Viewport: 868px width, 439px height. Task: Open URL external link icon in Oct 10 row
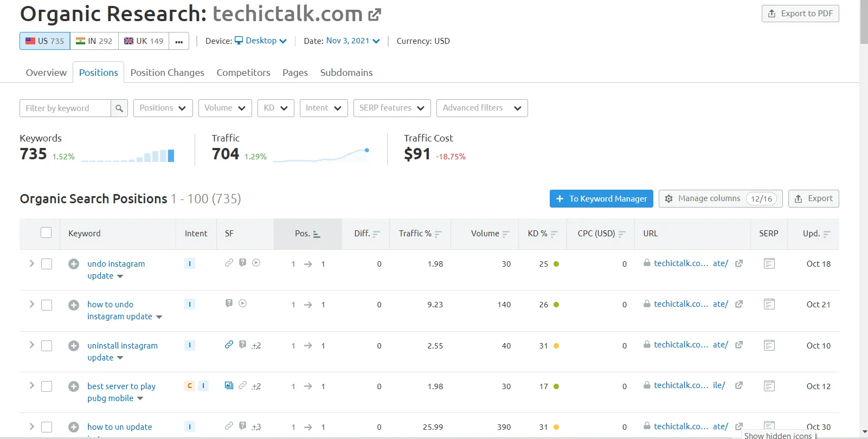point(739,345)
